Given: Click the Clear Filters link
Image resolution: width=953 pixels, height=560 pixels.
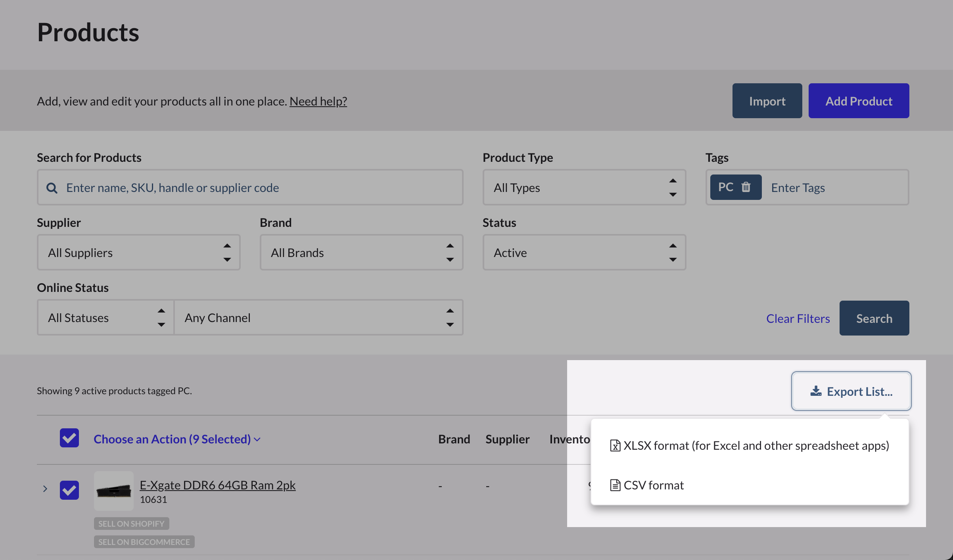Looking at the screenshot, I should pos(798,318).
